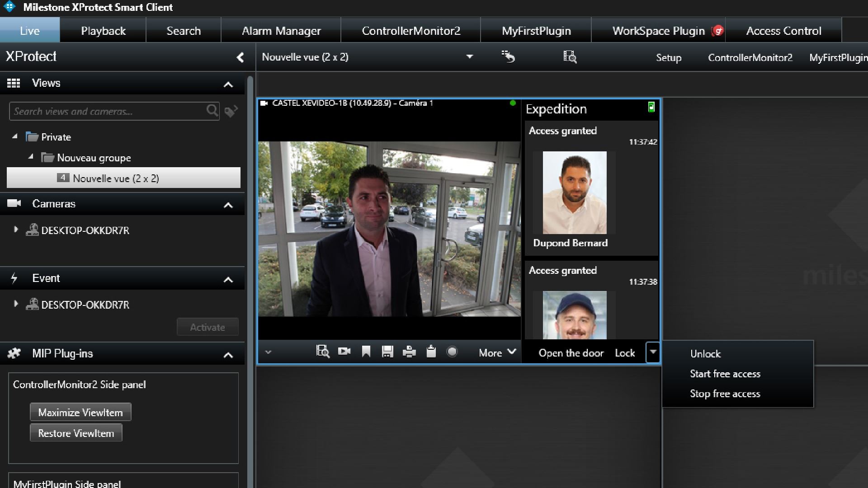The width and height of the screenshot is (868, 488).
Task: Click the camera icon in video title bar
Action: 264,103
